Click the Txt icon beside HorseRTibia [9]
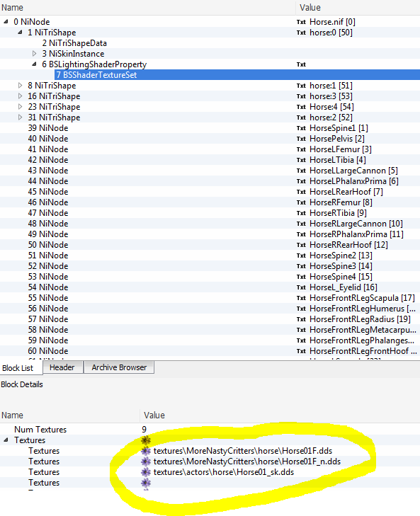The width and height of the screenshot is (420, 516). point(301,213)
